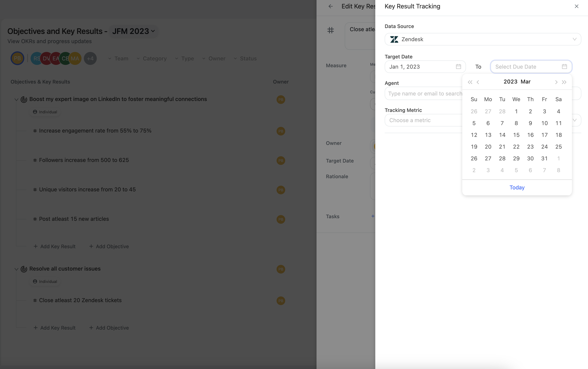Go to the previous month in calendar
This screenshot has height=369, width=588.
pyautogui.click(x=478, y=82)
